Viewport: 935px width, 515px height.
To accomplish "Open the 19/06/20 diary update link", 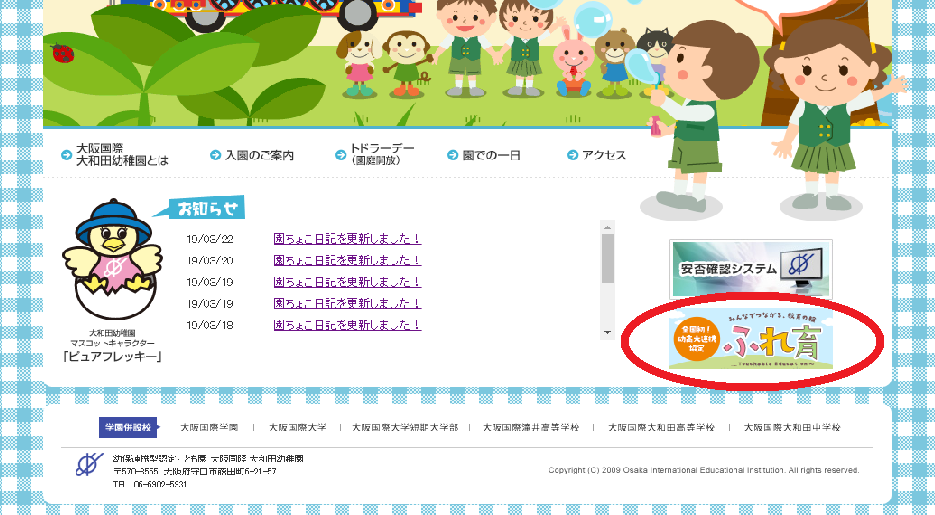I will 347,260.
